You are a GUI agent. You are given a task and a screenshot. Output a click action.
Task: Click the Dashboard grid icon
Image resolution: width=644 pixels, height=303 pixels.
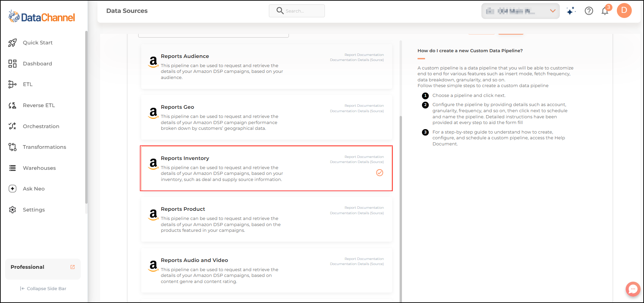pyautogui.click(x=13, y=64)
